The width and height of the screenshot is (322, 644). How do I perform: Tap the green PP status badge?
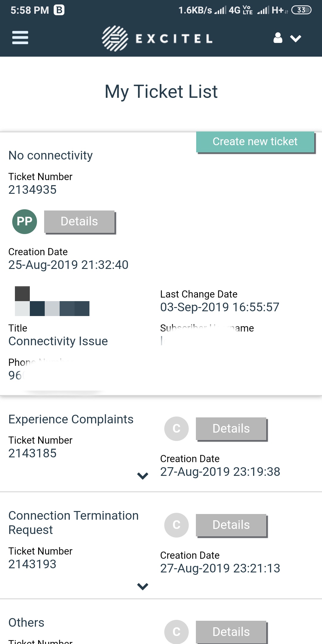pos(24,222)
